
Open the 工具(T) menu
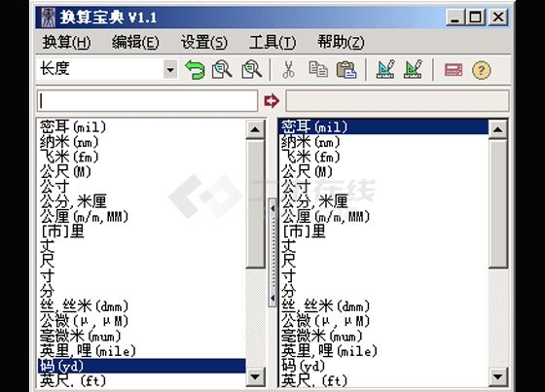click(x=272, y=43)
